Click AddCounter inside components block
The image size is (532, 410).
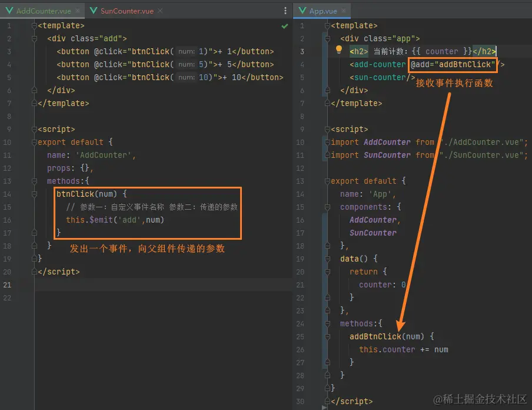373,220
